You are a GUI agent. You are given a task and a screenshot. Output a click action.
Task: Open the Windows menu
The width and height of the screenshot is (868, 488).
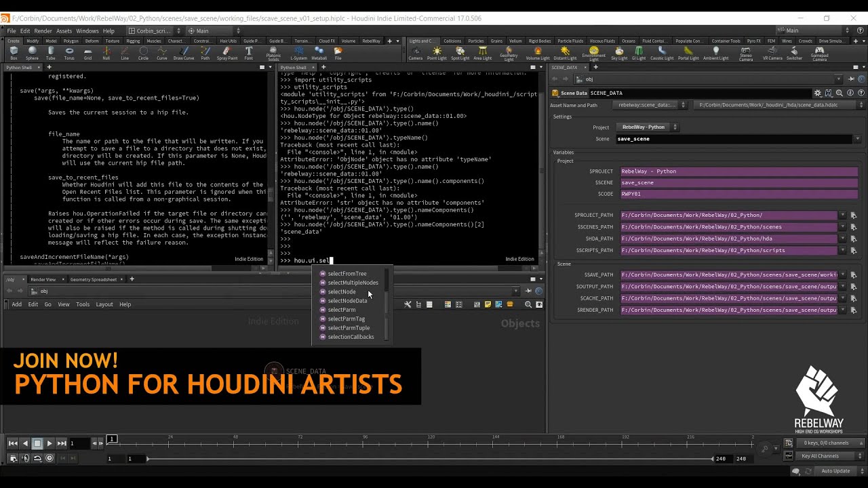point(87,30)
